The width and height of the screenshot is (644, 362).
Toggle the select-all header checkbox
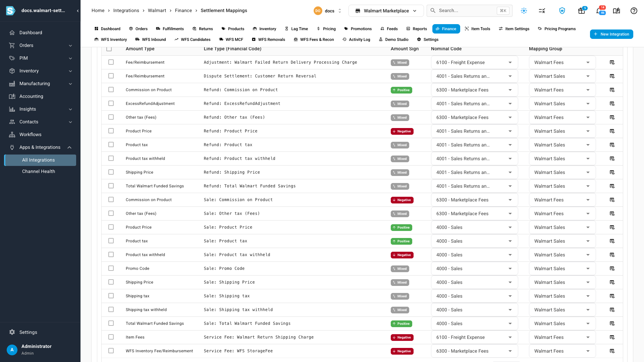pos(109,49)
